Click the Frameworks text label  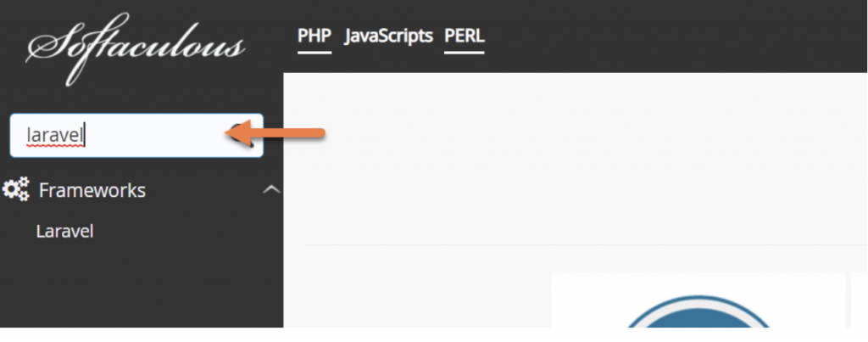pos(92,190)
